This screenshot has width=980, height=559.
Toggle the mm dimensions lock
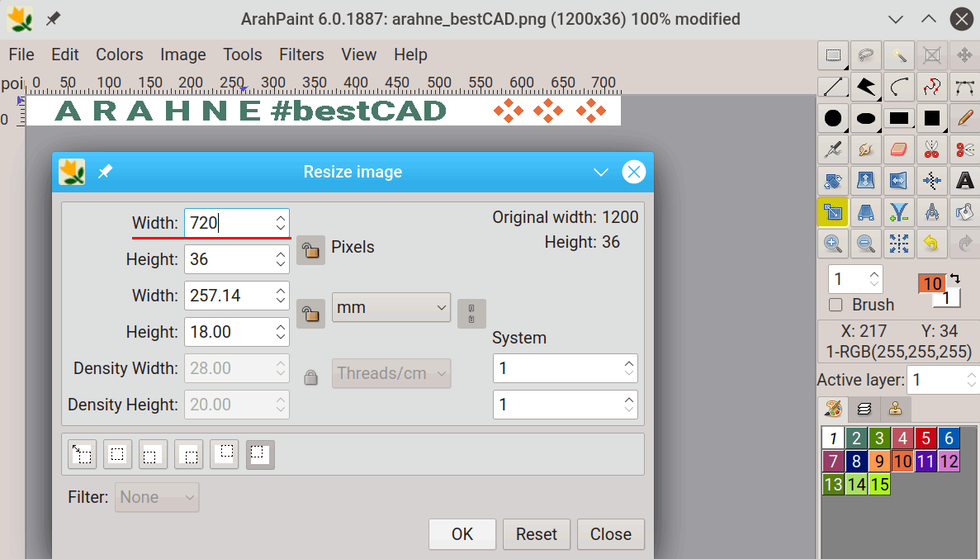[310, 313]
